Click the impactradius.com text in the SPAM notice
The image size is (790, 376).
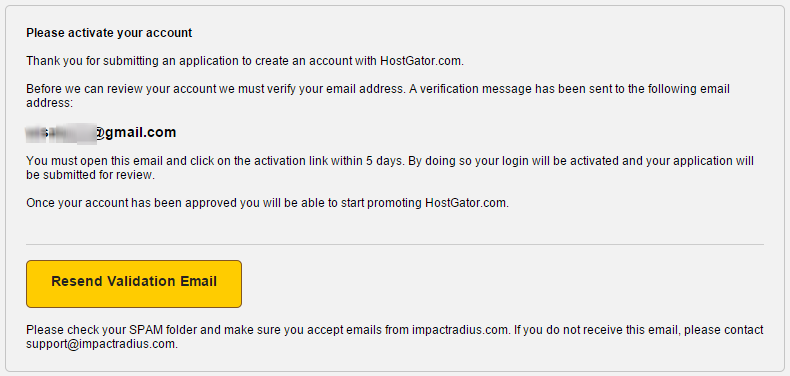459,330
